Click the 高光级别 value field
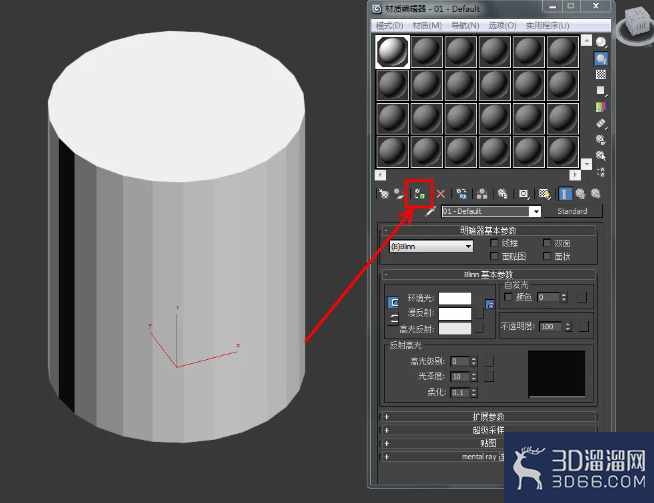Viewport: 654px width, 503px height. pyautogui.click(x=460, y=361)
